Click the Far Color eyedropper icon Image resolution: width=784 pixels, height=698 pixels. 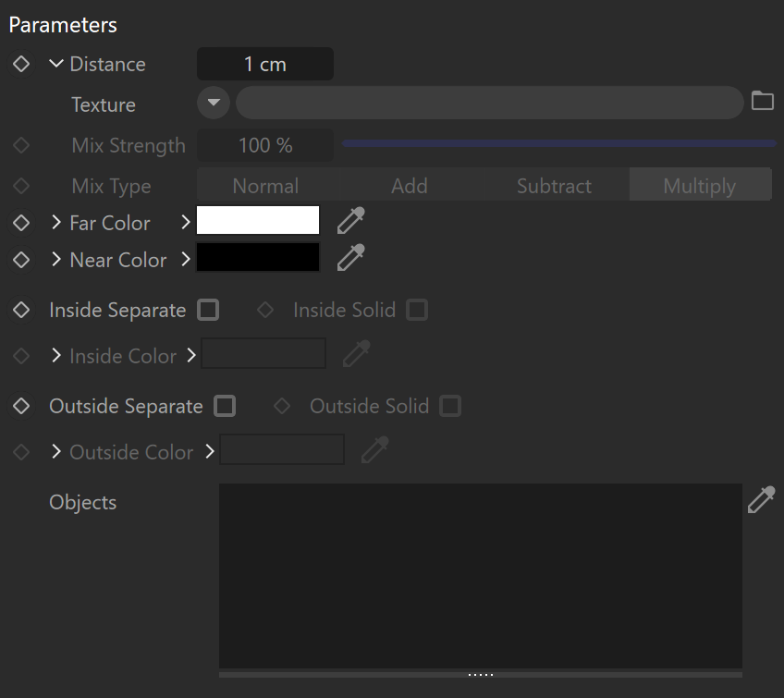[351, 221]
